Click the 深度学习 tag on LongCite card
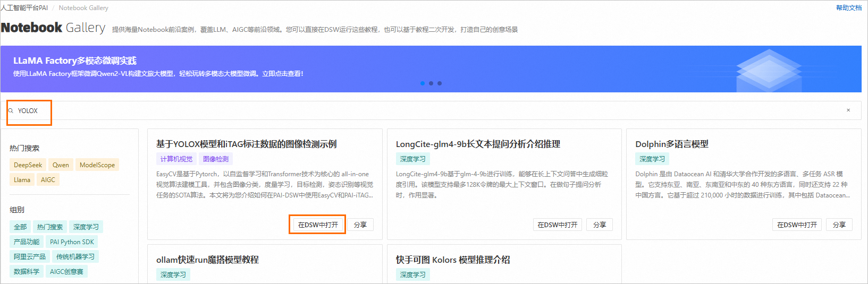868x284 pixels. tap(413, 159)
